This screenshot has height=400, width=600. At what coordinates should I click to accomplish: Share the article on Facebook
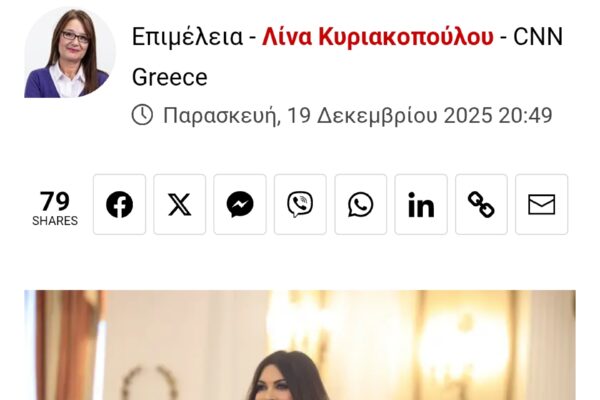click(119, 204)
